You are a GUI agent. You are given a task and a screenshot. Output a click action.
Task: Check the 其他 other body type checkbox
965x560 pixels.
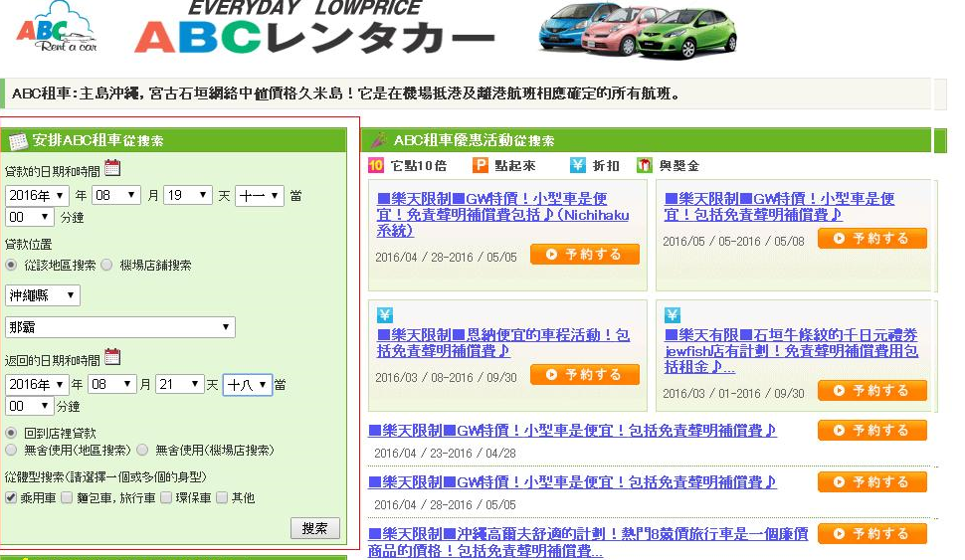(x=222, y=497)
